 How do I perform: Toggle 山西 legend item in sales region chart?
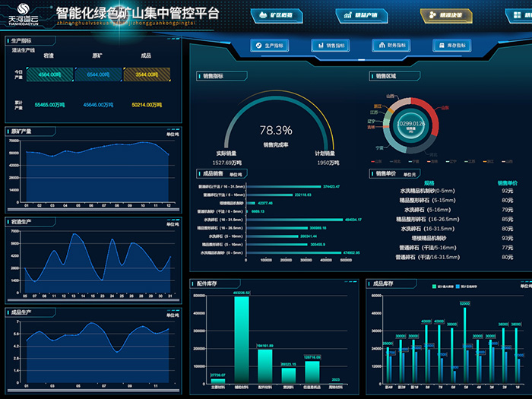click(x=507, y=161)
